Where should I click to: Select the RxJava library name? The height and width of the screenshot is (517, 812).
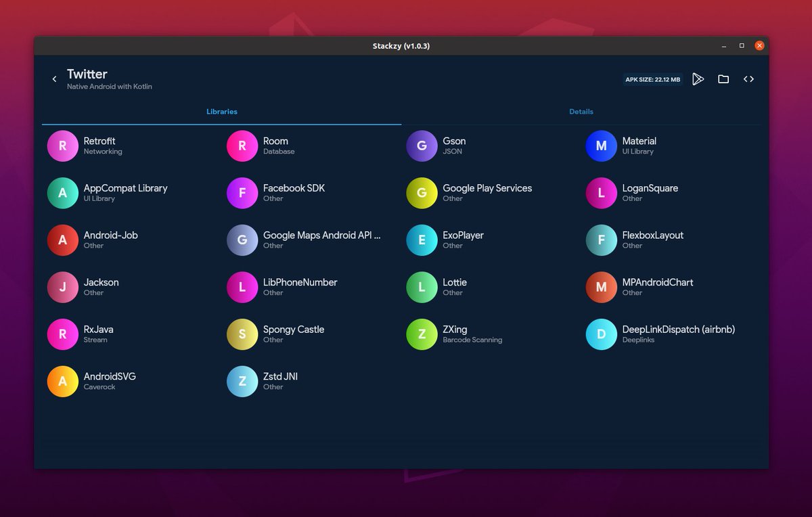click(x=98, y=330)
